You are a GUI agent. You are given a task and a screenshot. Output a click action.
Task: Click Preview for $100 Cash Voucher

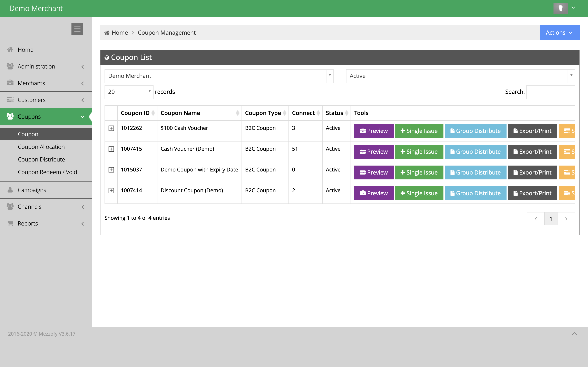(373, 131)
